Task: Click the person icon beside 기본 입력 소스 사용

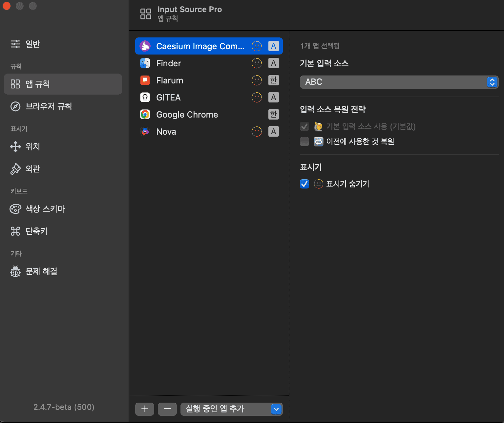Action: [318, 126]
